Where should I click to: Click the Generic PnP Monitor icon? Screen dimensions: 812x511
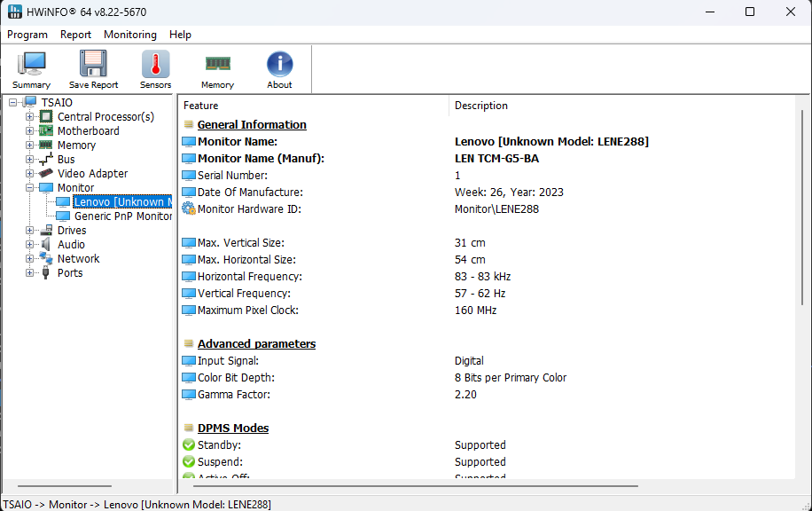pyautogui.click(x=63, y=216)
